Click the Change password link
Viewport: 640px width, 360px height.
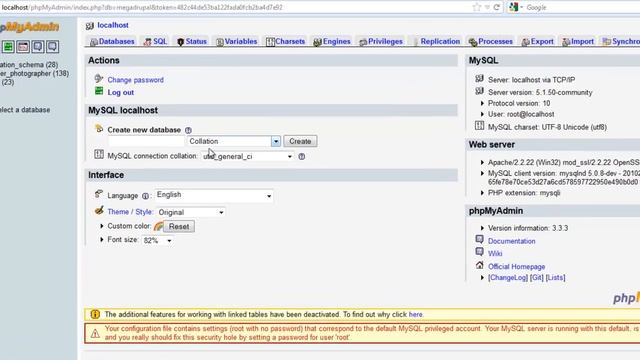tap(136, 80)
